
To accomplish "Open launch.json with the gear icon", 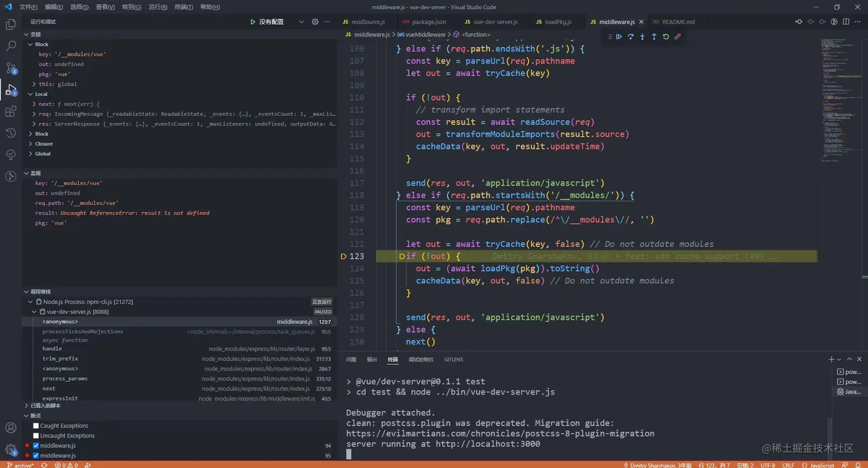I will tap(315, 22).
